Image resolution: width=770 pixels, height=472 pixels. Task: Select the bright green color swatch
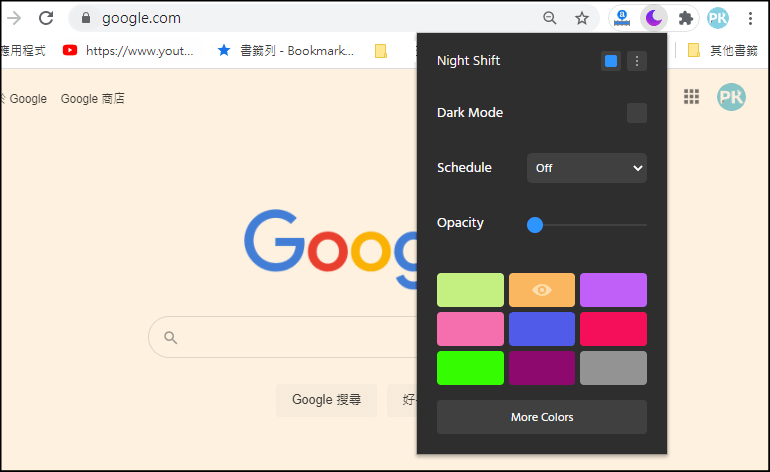tap(470, 368)
